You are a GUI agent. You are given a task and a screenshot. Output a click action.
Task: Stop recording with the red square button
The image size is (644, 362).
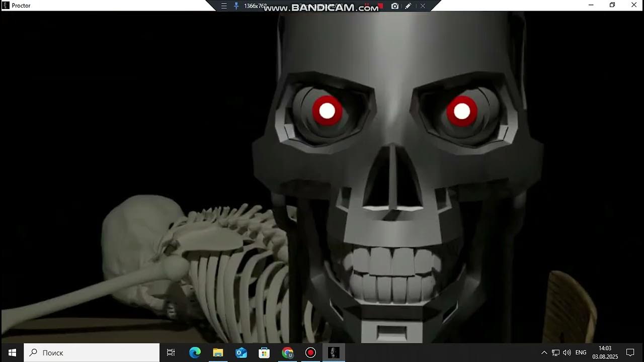click(381, 6)
